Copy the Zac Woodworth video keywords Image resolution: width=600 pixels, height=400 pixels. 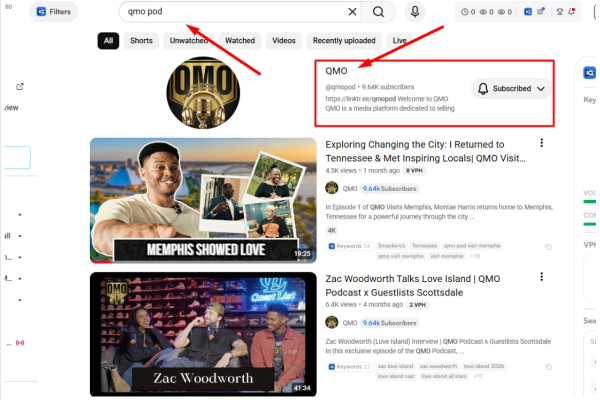tap(548, 367)
